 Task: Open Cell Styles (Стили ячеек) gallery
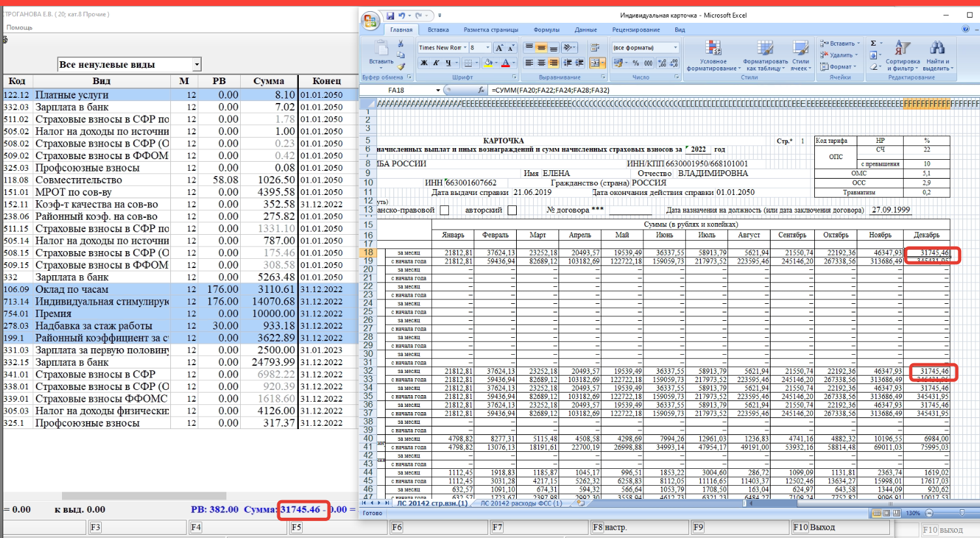[x=801, y=55]
